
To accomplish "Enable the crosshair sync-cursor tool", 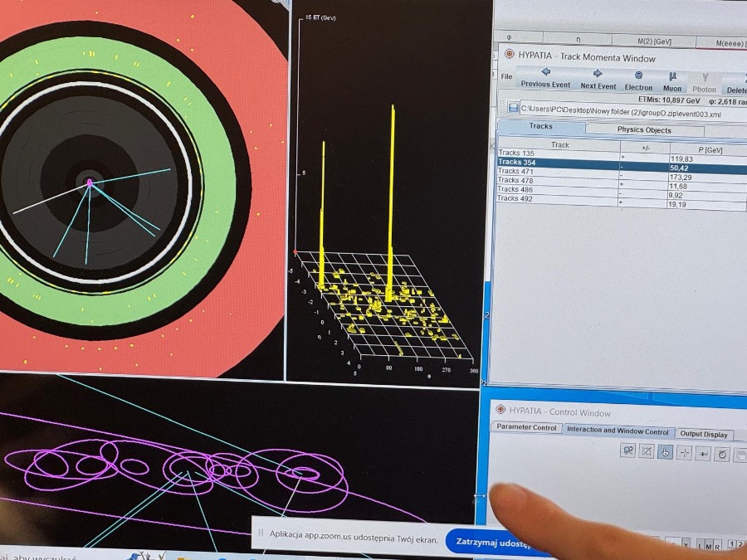I will [x=684, y=452].
